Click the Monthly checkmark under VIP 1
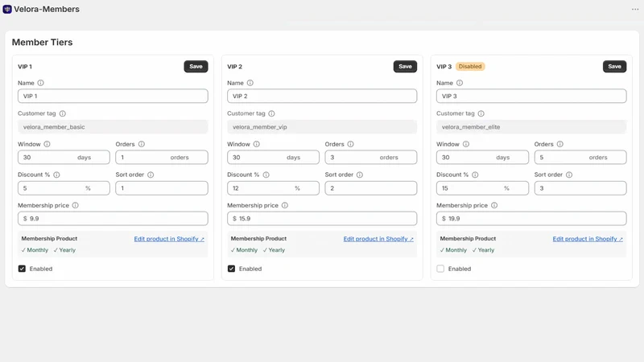 [35, 250]
